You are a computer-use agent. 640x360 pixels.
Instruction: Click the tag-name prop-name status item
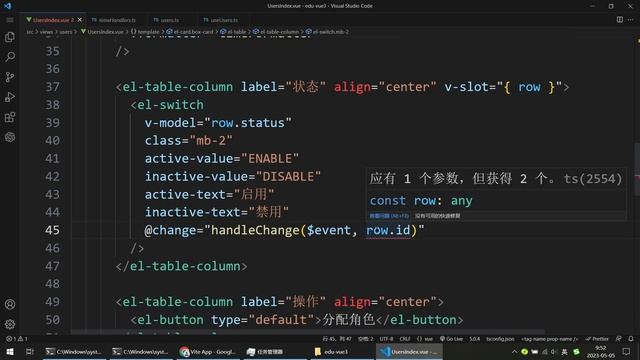(x=549, y=339)
